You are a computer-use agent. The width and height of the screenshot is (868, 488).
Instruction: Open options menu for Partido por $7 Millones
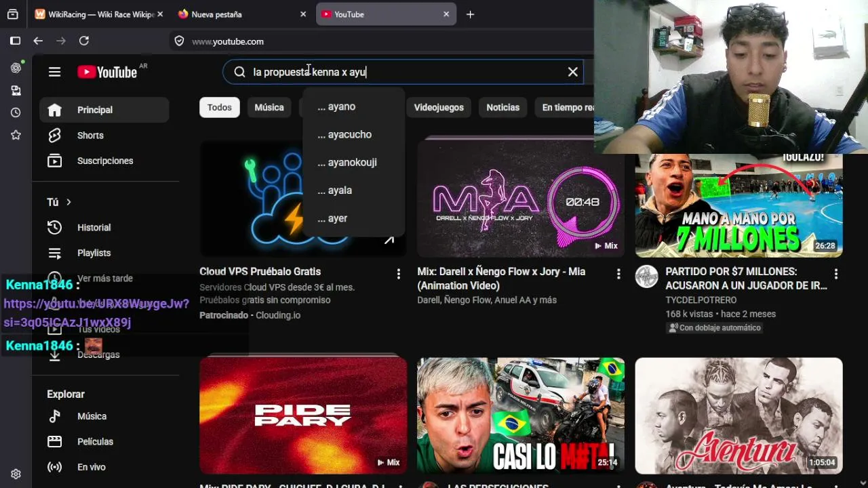836,274
